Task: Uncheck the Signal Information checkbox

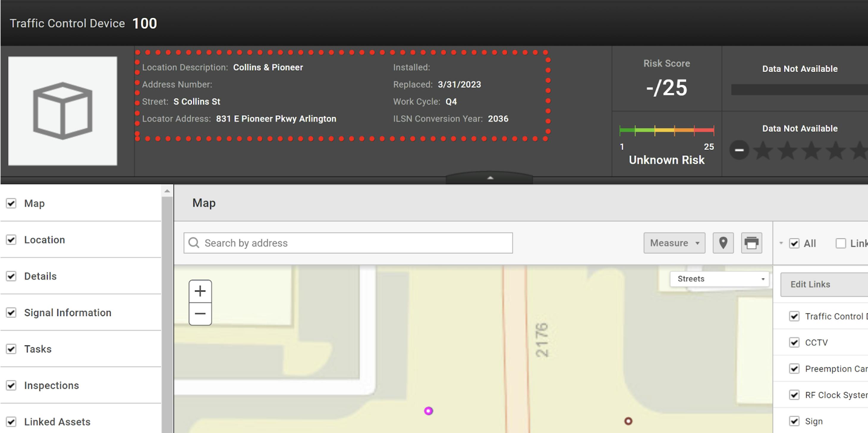Action: 11,313
